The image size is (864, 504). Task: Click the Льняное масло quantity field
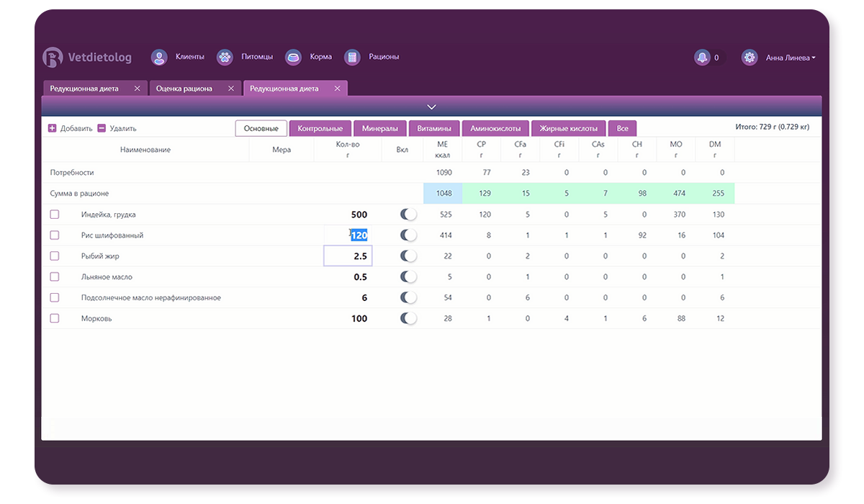click(348, 277)
